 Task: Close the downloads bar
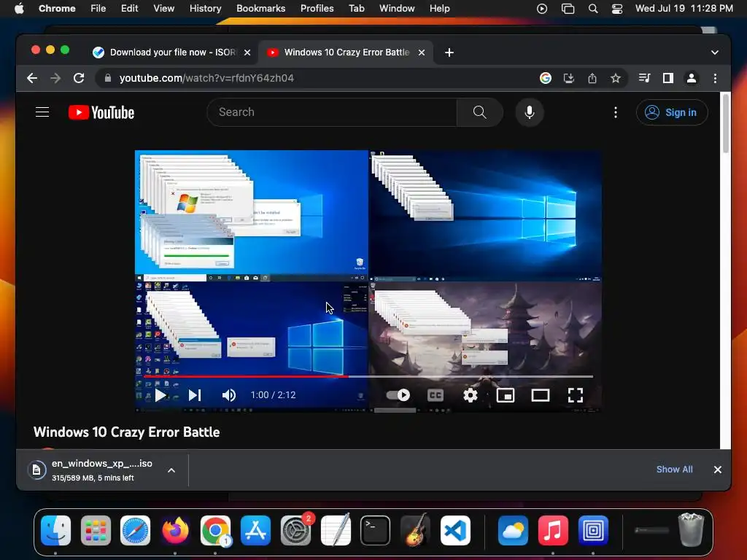click(x=718, y=470)
